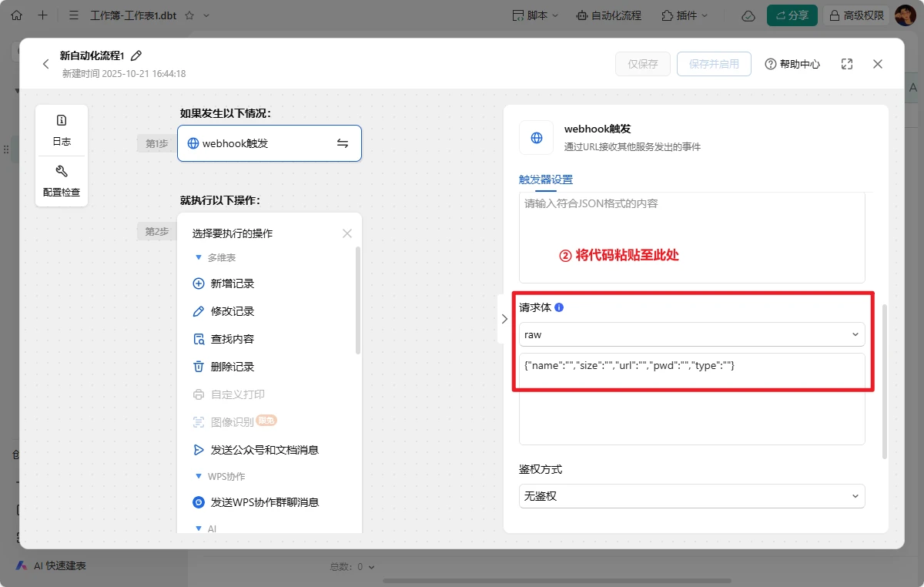Close the 选择要执行的操作 action picker
The height and width of the screenshot is (587, 924).
347,233
